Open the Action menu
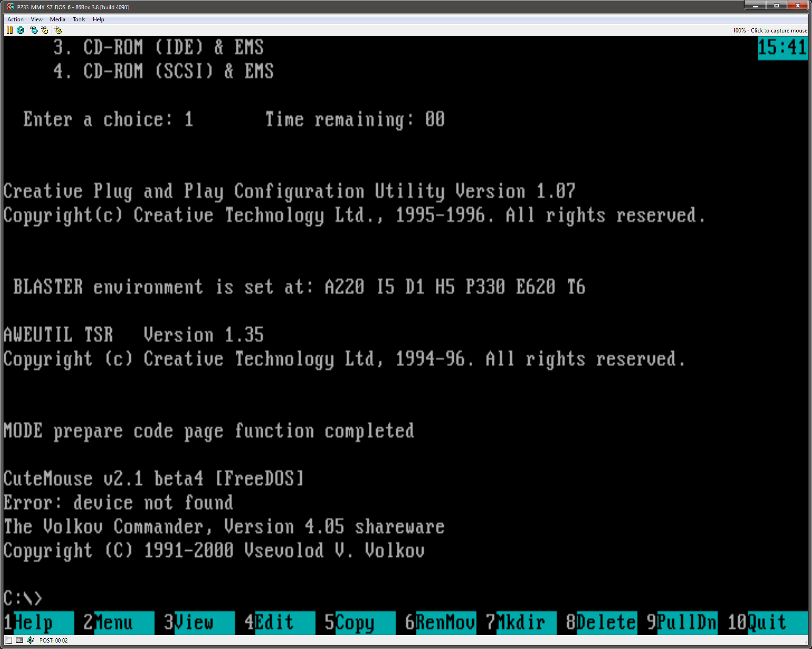Viewport: 812px width, 649px height. [x=15, y=19]
